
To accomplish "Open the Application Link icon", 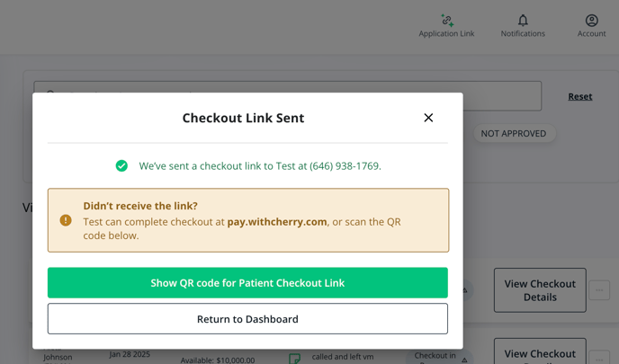I will tap(446, 21).
